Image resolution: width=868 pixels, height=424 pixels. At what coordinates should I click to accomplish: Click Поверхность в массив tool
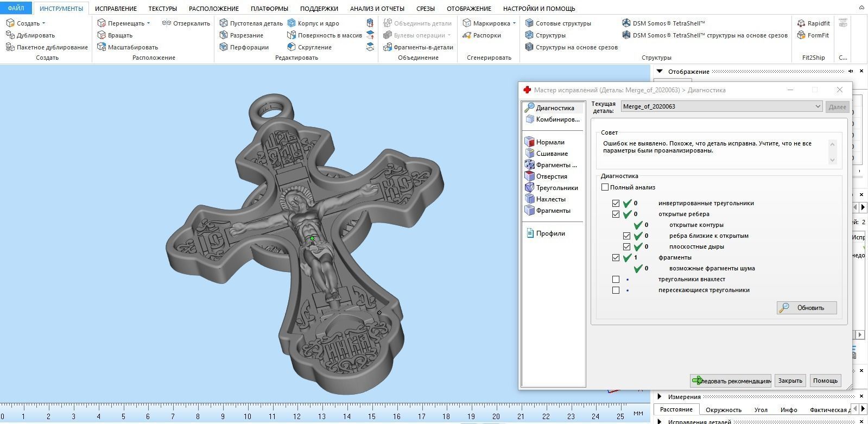click(x=325, y=35)
